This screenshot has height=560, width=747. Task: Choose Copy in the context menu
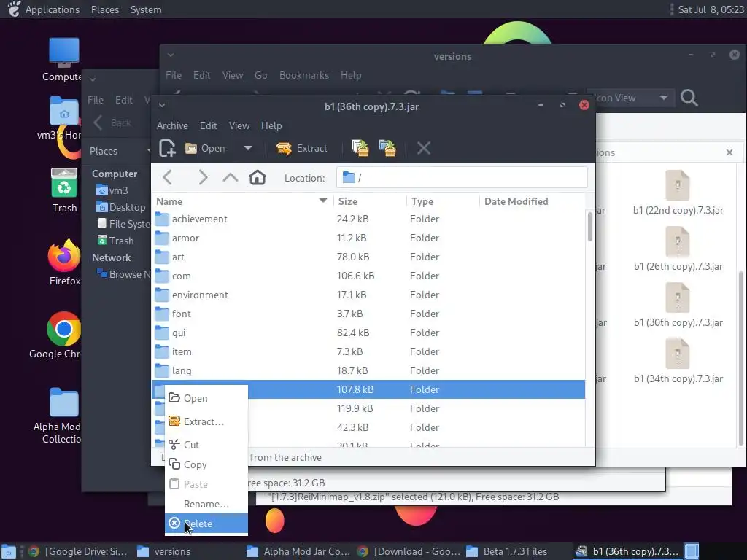click(206, 464)
